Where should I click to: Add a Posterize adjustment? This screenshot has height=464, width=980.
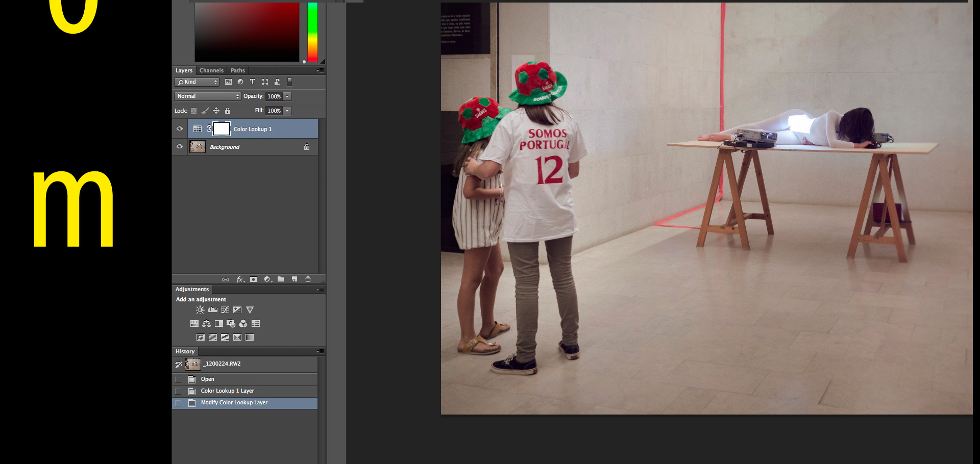[x=213, y=338]
